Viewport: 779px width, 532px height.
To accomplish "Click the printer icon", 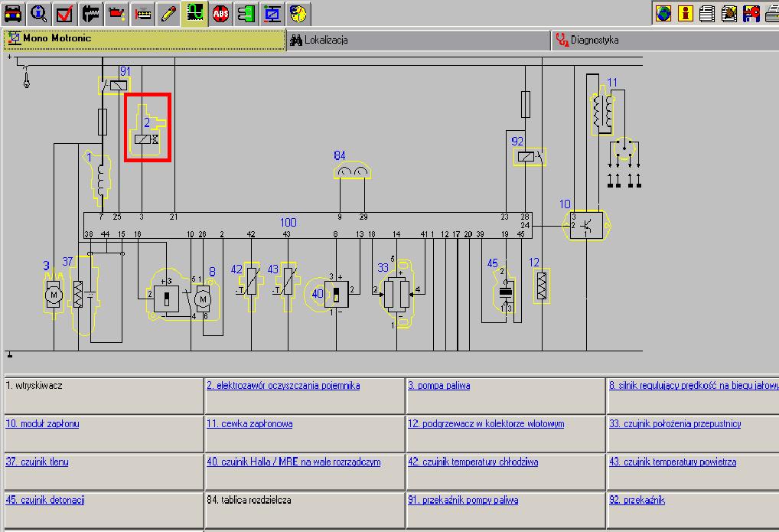I will (771, 14).
